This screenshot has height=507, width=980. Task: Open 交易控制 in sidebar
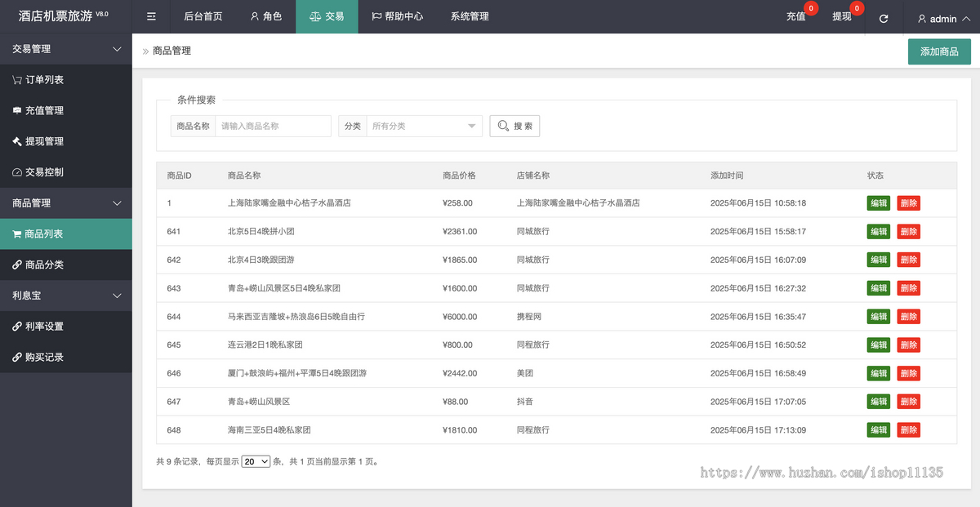66,172
